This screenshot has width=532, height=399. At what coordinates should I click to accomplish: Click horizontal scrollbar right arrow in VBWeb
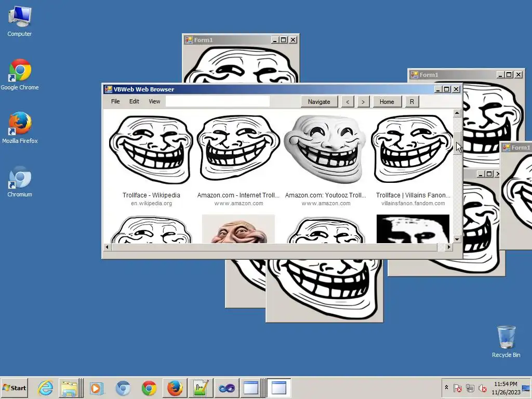[449, 247]
